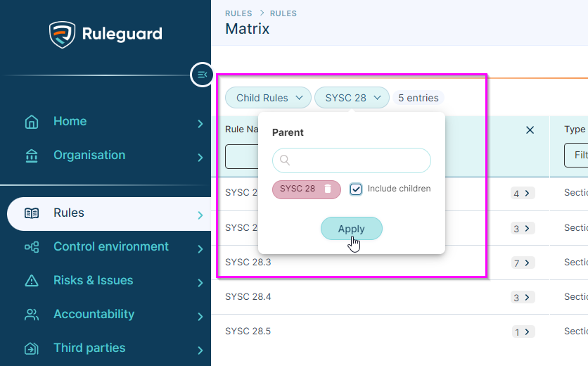Image resolution: width=588 pixels, height=366 pixels.
Task: Open the SYSC 28 filter dropdown
Action: [x=352, y=98]
